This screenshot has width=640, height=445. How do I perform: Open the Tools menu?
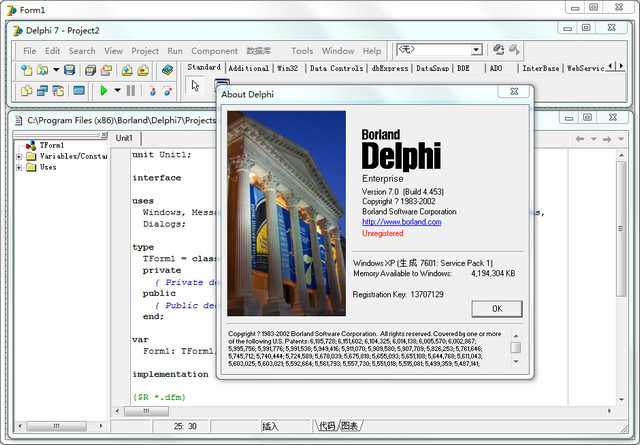(x=302, y=51)
